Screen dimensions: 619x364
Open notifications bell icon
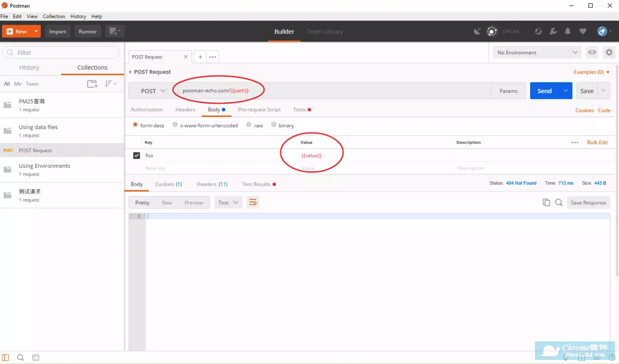click(568, 31)
